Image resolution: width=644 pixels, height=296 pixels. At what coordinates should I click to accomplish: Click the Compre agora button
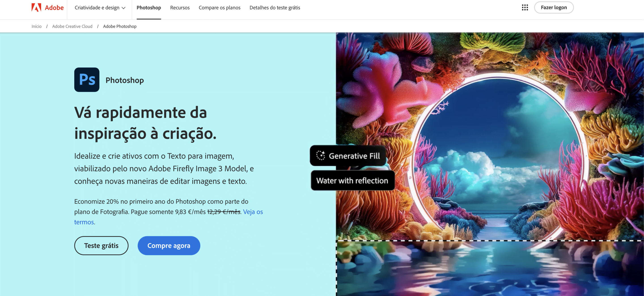click(x=169, y=245)
